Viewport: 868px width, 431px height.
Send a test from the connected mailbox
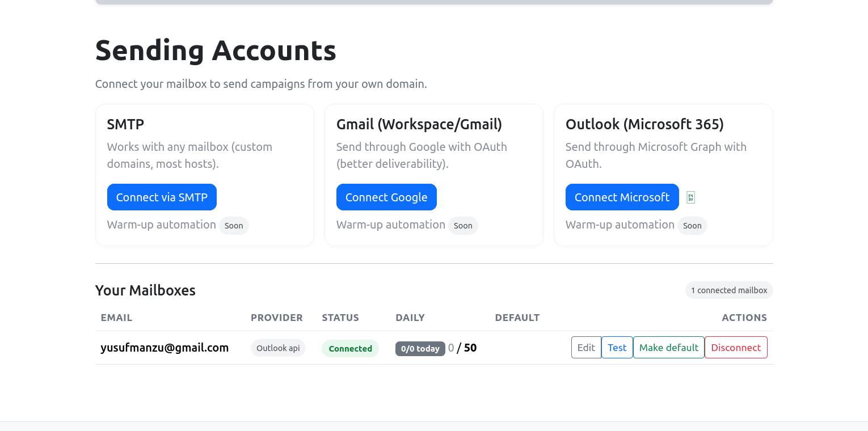(x=617, y=348)
